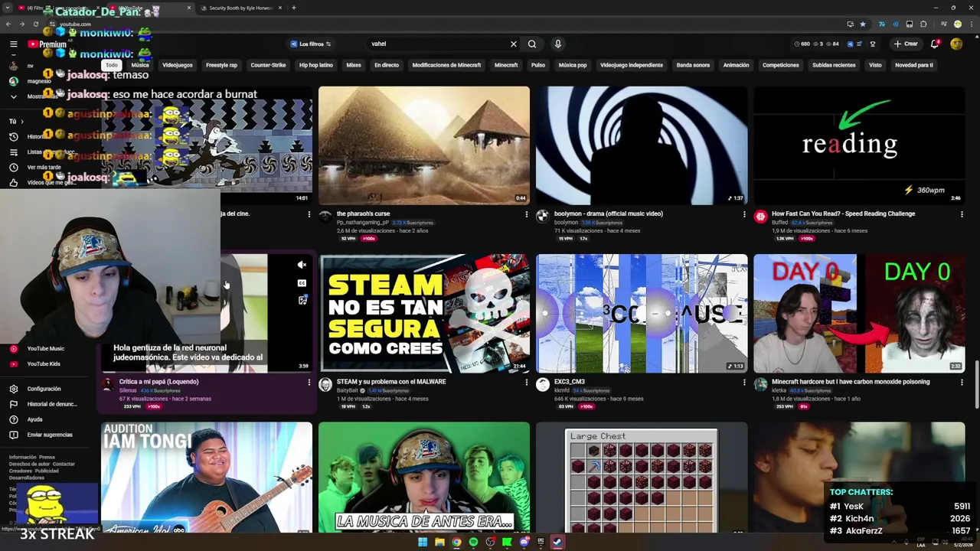Expand the Tú section
The width and height of the screenshot is (980, 551).
[16, 121]
